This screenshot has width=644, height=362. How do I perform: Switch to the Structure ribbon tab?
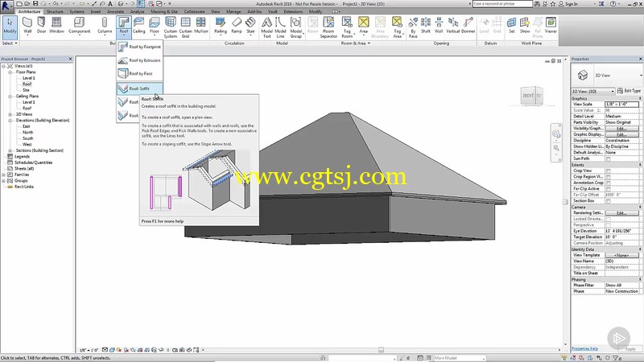click(x=55, y=11)
